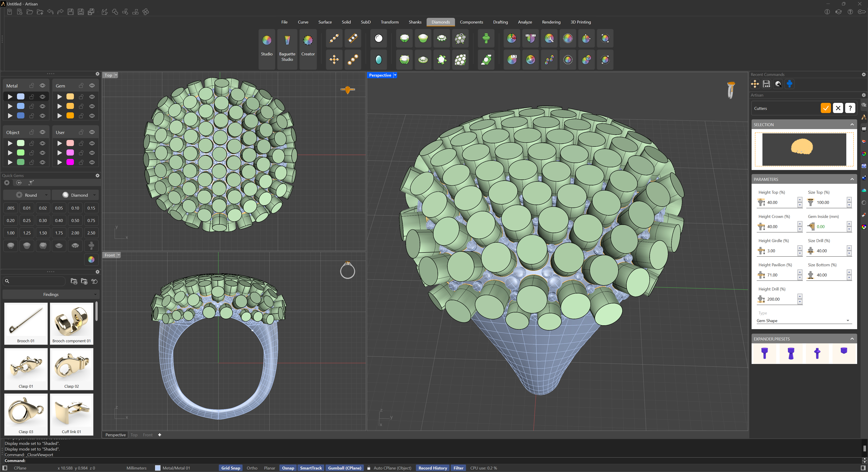Expand the Findings category dropdown
Image resolution: width=868 pixels, height=472 pixels.
(51, 295)
